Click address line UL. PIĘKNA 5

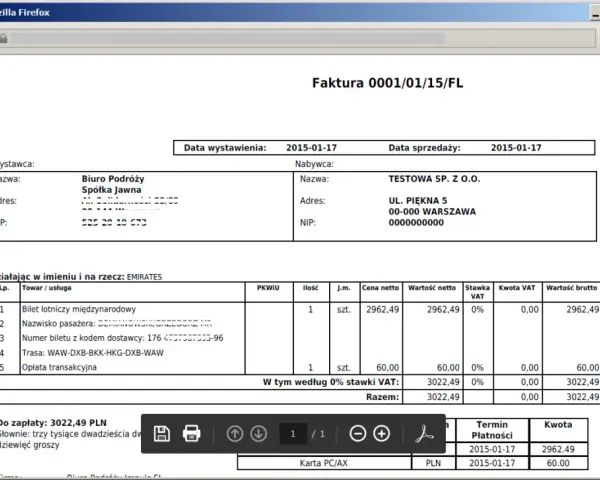coord(418,200)
